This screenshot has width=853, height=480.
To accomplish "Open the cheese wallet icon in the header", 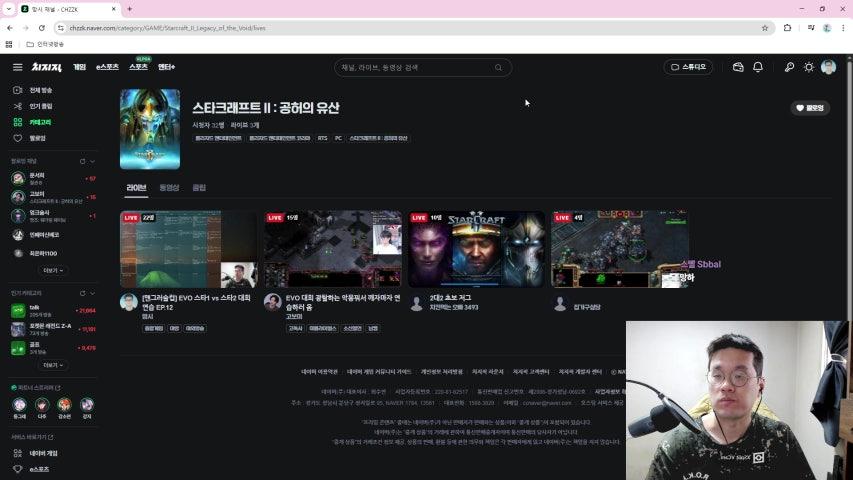I will pos(738,67).
